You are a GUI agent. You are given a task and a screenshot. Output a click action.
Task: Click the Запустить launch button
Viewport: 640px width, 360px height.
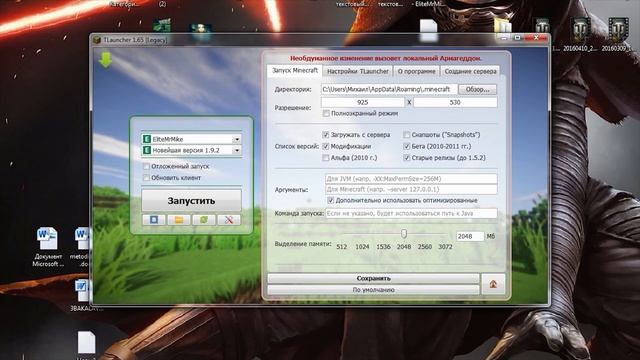click(x=191, y=200)
